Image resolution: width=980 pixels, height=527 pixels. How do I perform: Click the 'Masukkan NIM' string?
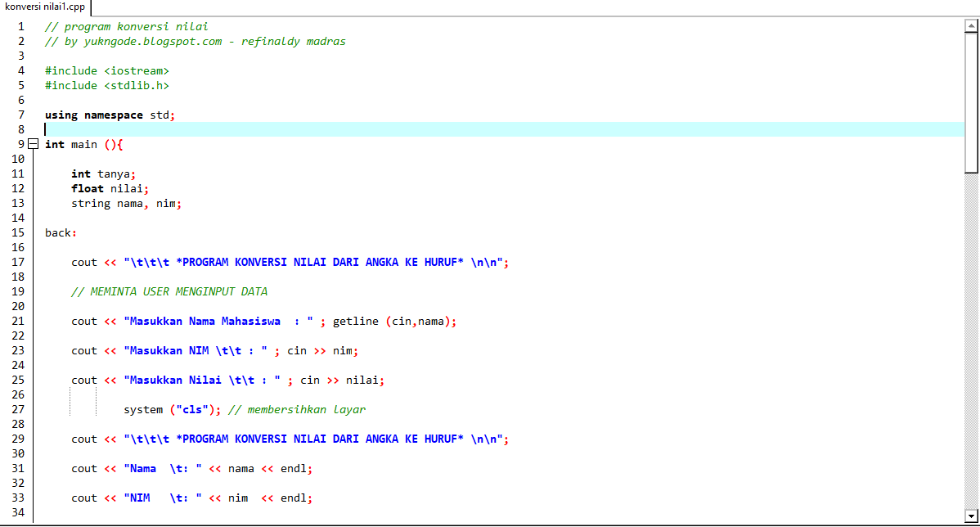(x=196, y=351)
